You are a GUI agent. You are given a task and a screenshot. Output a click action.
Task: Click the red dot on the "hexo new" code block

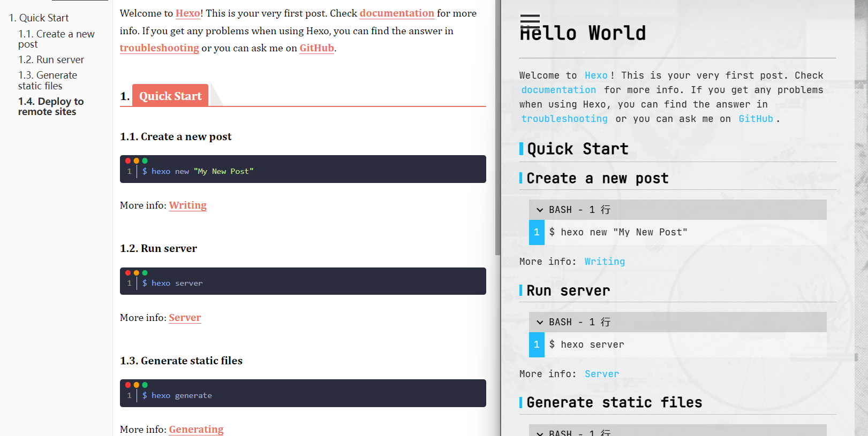click(x=128, y=160)
